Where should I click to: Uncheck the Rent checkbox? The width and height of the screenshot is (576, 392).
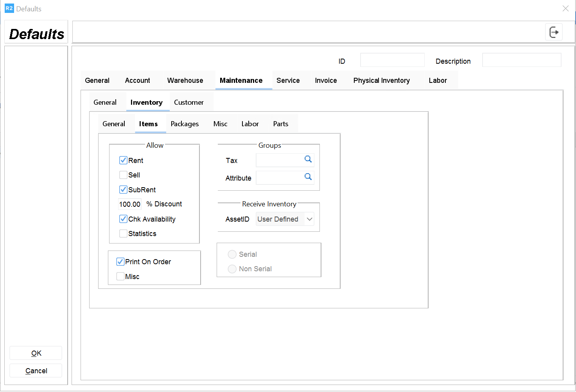[123, 160]
